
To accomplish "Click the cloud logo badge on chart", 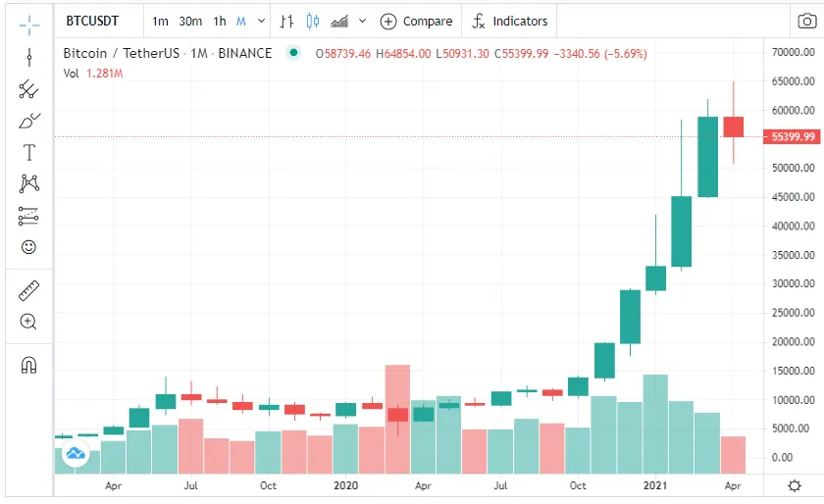I will click(x=76, y=453).
